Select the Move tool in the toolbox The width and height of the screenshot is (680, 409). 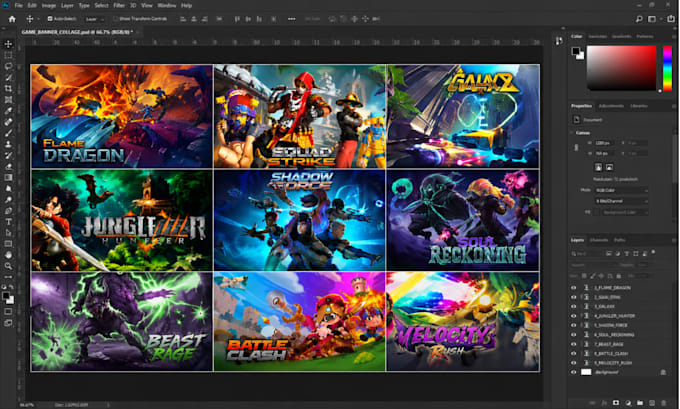(x=8, y=44)
